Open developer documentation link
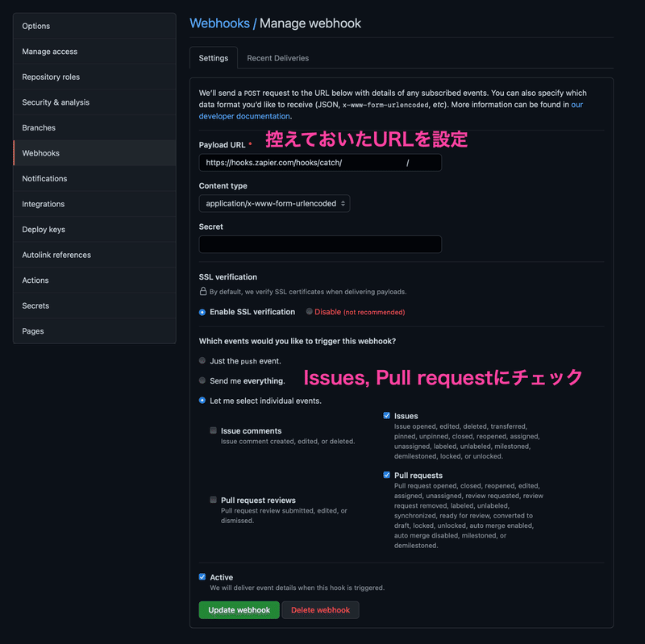The height and width of the screenshot is (644, 645). tap(244, 116)
